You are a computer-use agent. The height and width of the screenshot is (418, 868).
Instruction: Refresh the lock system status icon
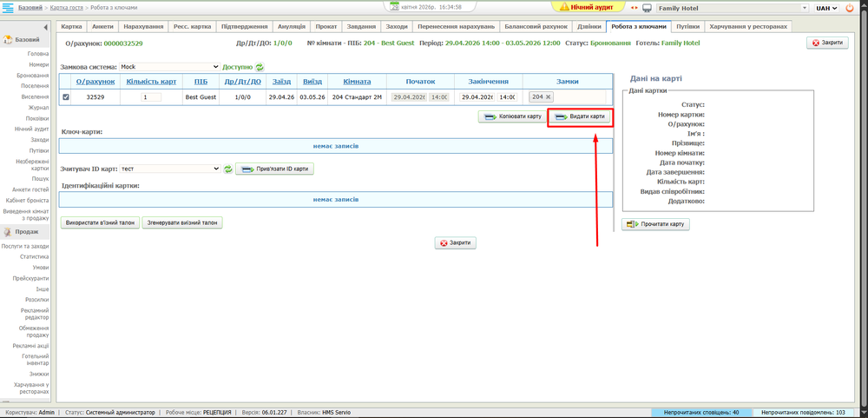[260, 67]
